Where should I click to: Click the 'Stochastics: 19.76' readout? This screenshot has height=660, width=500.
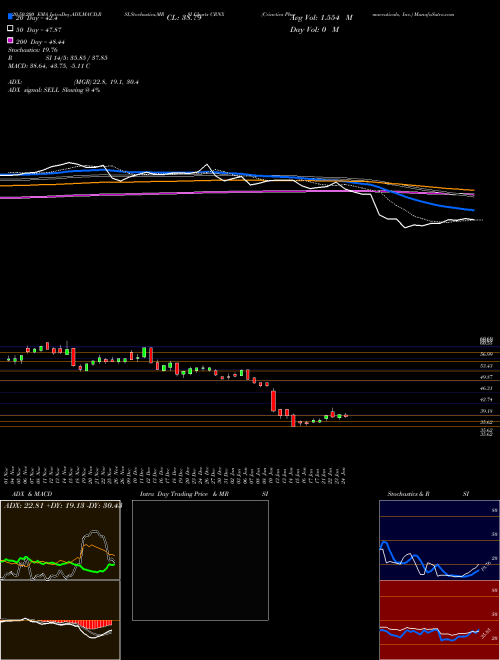[32, 50]
